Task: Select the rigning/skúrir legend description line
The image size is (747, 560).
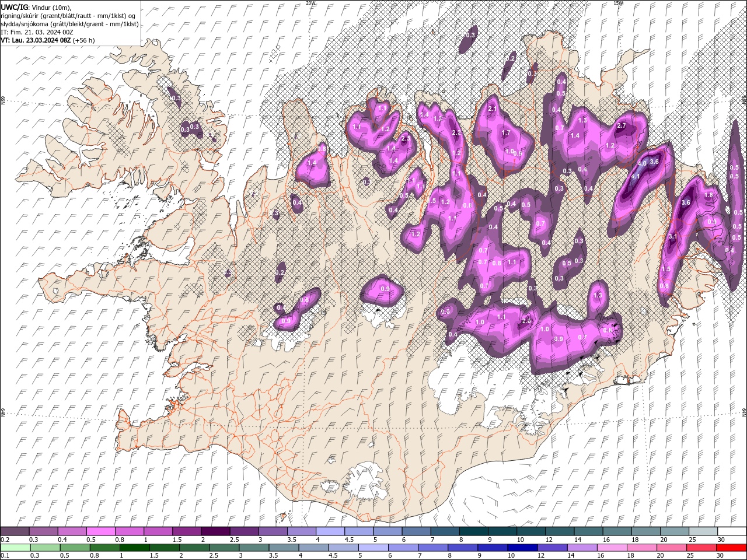Action: pyautogui.click(x=69, y=16)
